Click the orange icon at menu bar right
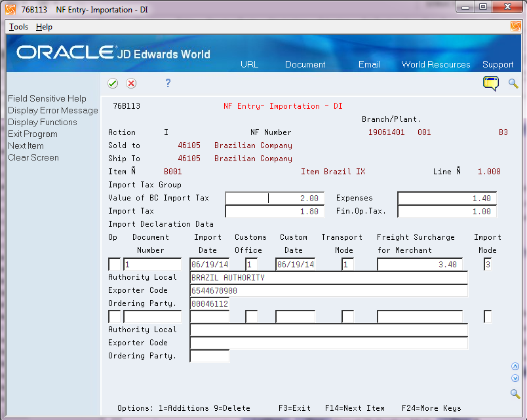 pyautogui.click(x=515, y=26)
